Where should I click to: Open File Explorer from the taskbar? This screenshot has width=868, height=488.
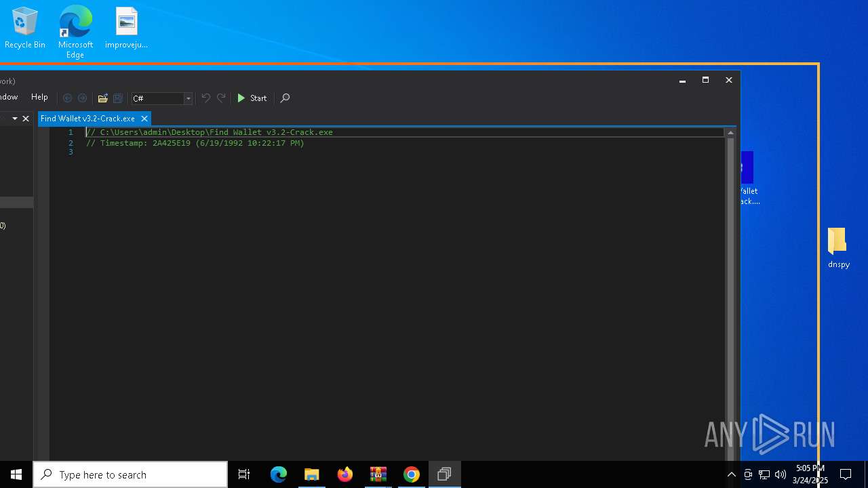tap(312, 474)
